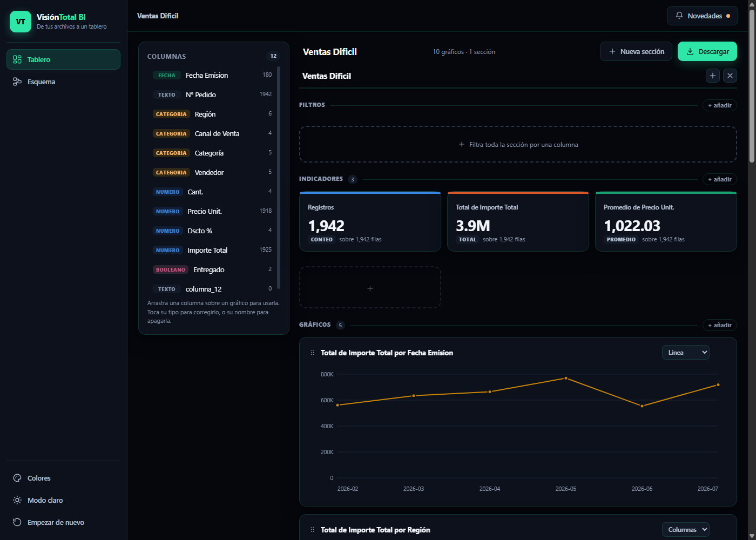
Task: Open the Línea chart type dropdown
Action: point(686,353)
